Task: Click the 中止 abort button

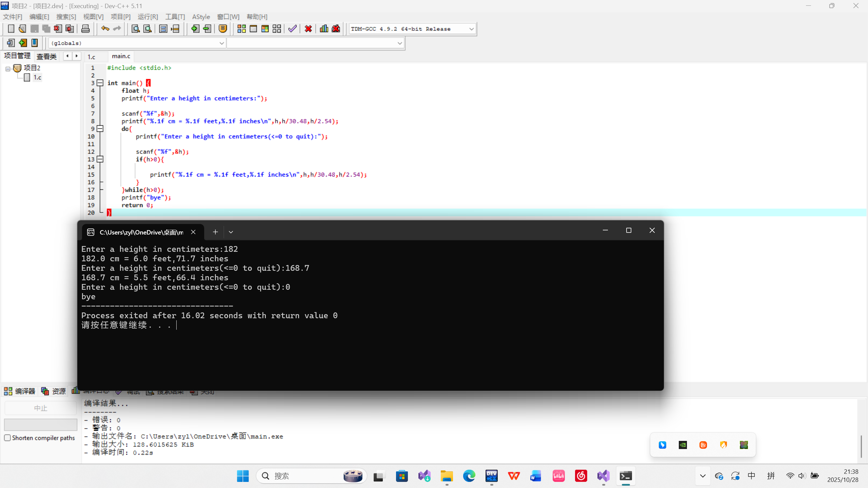Action: 40,408
